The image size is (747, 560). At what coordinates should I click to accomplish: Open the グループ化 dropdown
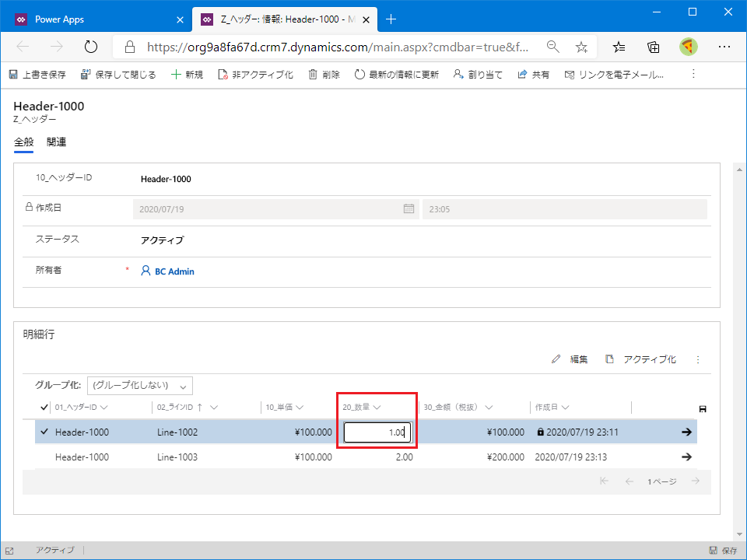(140, 386)
